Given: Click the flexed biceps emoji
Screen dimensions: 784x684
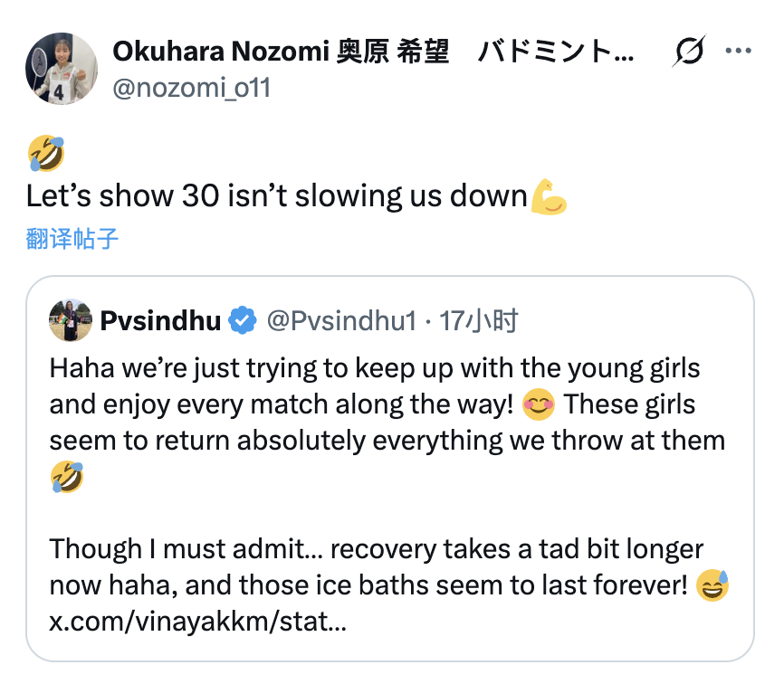Looking at the screenshot, I should pos(550,196).
